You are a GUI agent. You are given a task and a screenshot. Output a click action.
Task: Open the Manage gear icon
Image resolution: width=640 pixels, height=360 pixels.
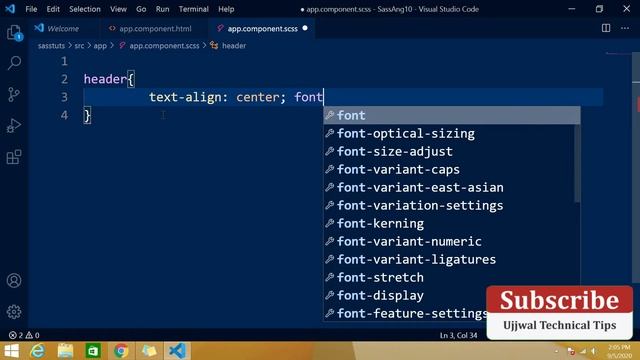14,312
